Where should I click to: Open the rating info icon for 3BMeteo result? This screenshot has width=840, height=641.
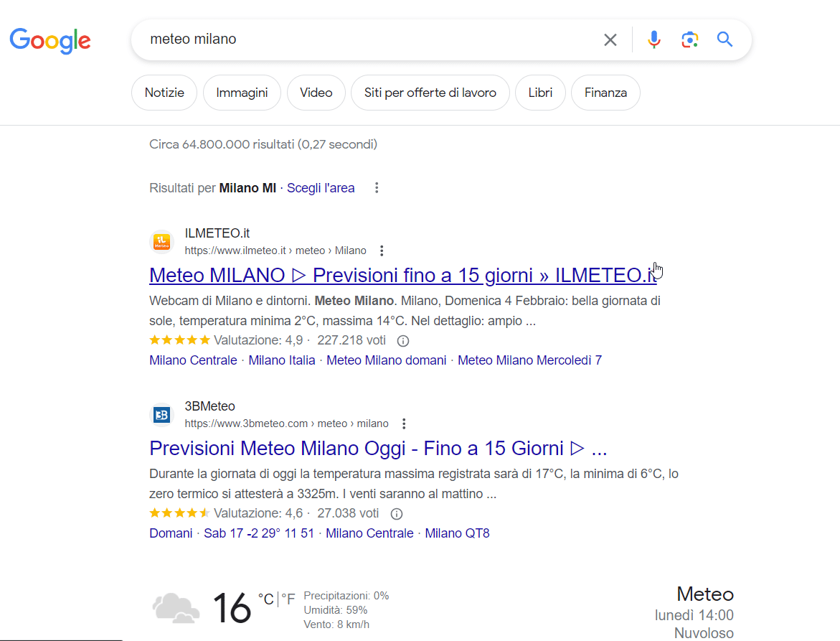397,514
